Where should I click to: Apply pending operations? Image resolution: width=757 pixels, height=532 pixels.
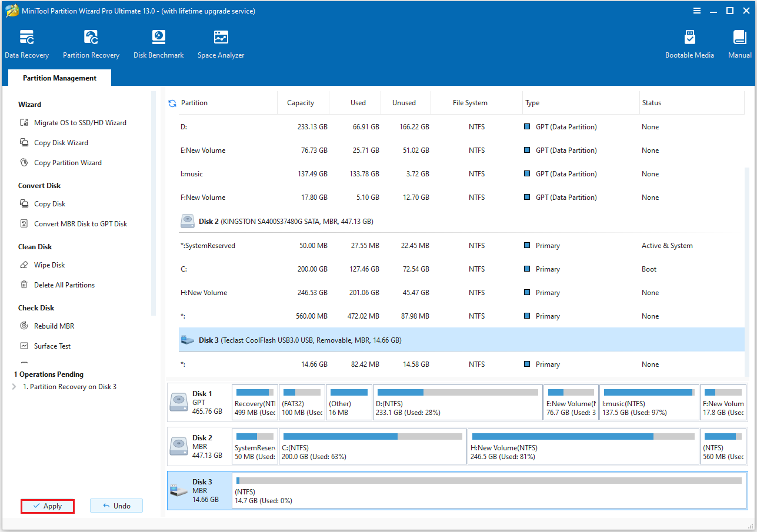48,506
